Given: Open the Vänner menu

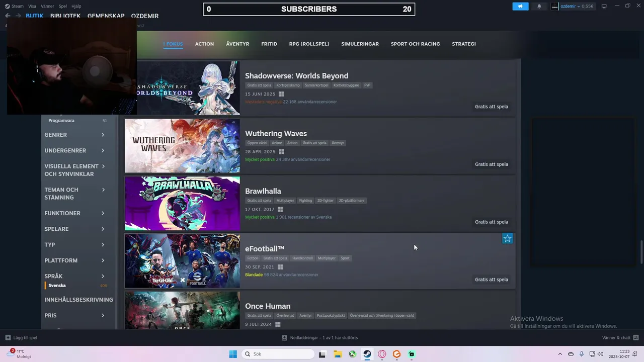Looking at the screenshot, I should [47, 6].
